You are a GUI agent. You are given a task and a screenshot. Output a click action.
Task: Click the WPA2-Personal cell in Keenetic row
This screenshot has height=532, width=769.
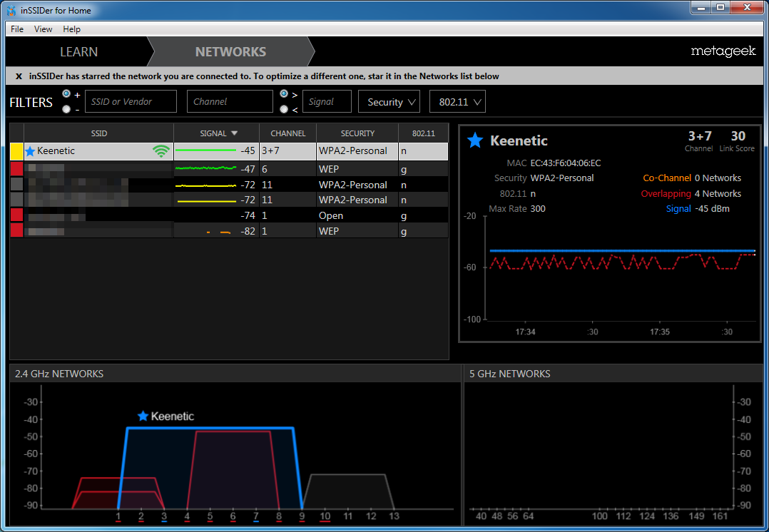(x=357, y=151)
